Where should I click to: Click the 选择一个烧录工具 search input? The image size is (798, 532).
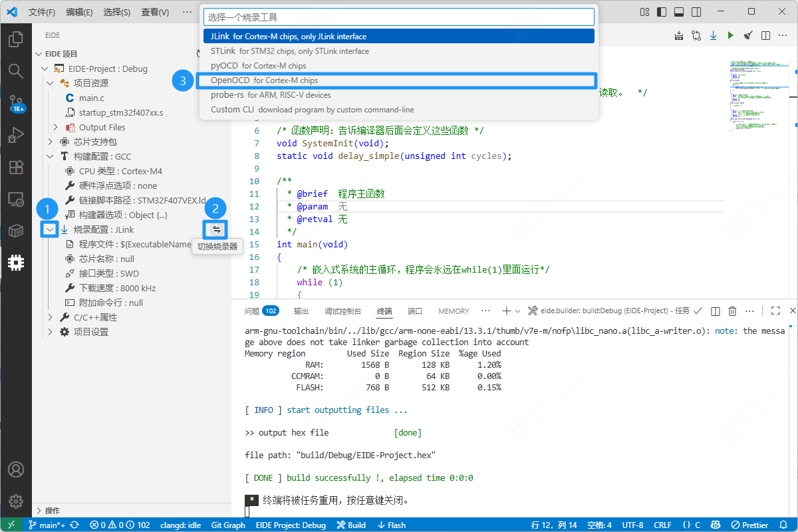tap(398, 17)
